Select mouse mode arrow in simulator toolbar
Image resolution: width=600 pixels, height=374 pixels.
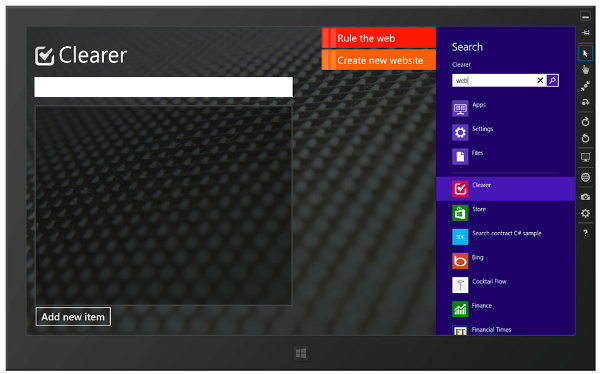(x=585, y=54)
